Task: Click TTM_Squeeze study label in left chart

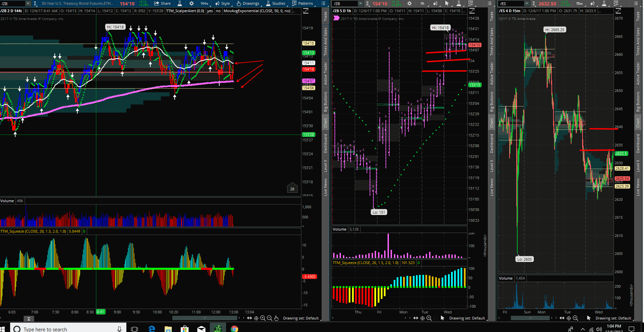Action: [x=33, y=231]
